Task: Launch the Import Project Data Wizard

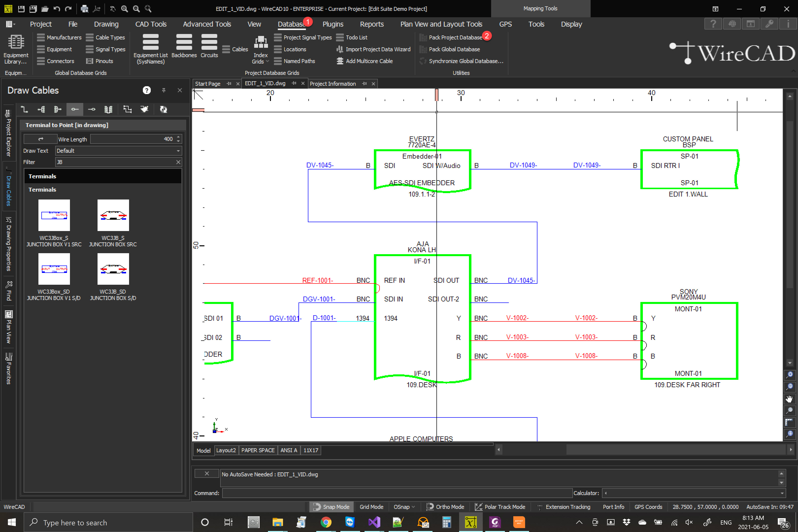Action: (373, 49)
